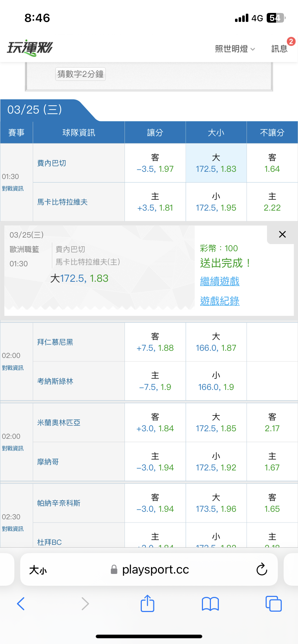Tap the 猜數字2分鐘 button
The height and width of the screenshot is (644, 298).
click(81, 74)
